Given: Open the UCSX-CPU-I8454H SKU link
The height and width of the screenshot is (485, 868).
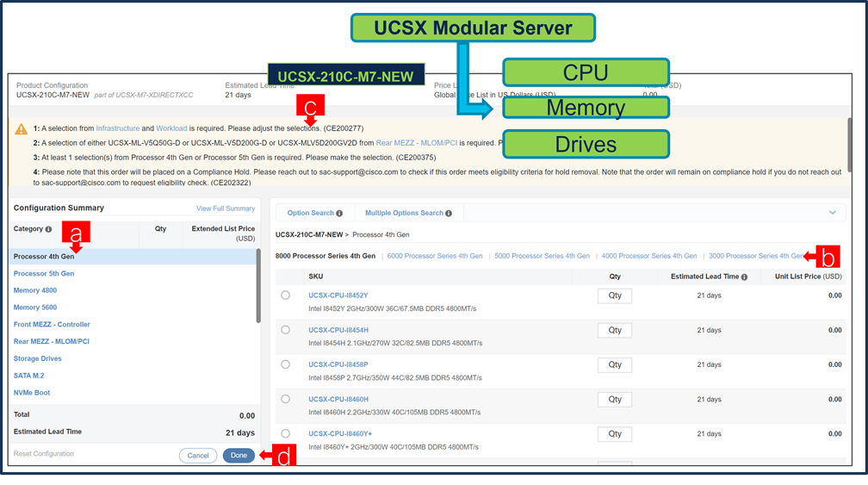Looking at the screenshot, I should 338,330.
